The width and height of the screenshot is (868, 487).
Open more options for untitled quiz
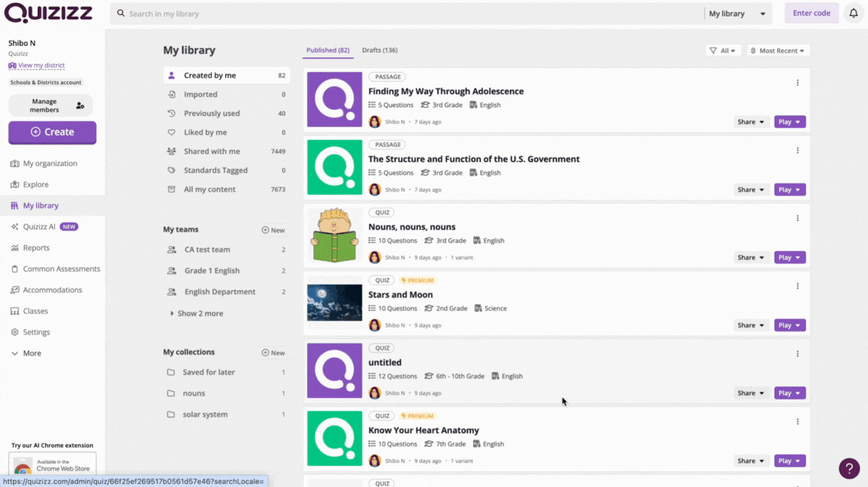pyautogui.click(x=798, y=354)
